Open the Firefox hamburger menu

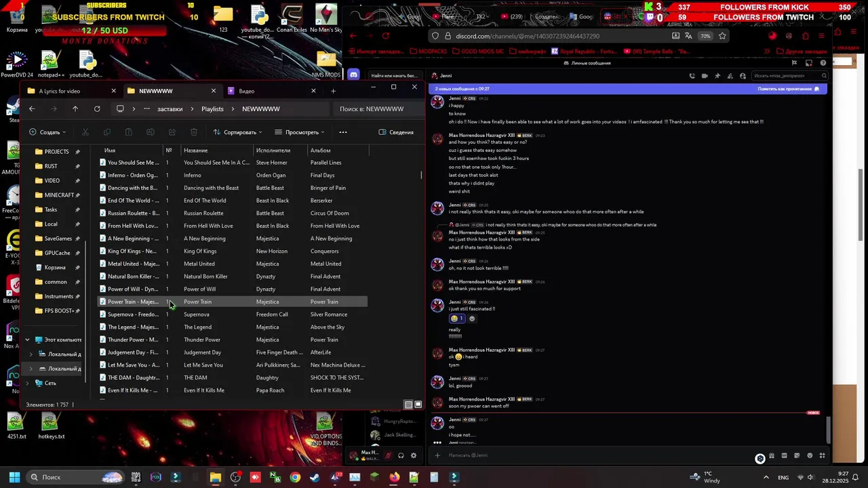click(822, 36)
